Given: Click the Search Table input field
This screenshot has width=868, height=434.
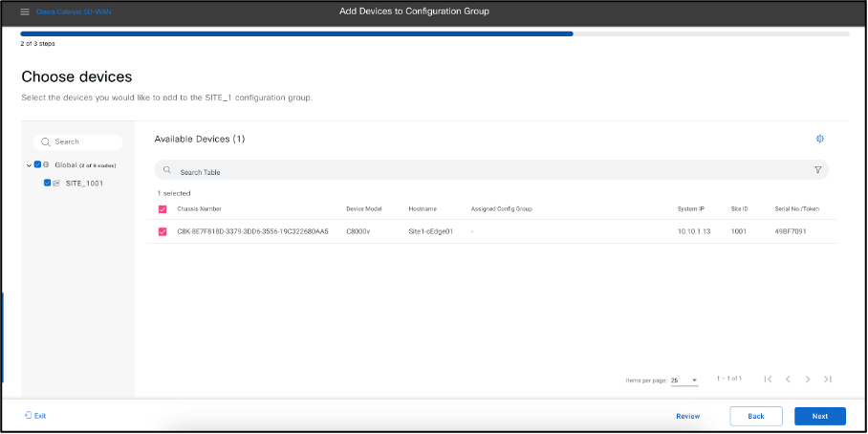Looking at the screenshot, I should 478,170.
